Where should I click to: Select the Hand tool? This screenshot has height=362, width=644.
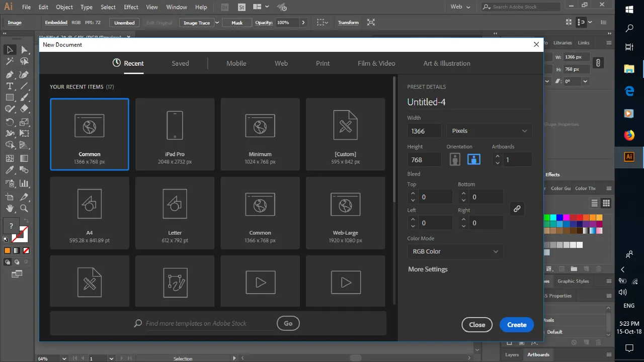tap(10, 208)
